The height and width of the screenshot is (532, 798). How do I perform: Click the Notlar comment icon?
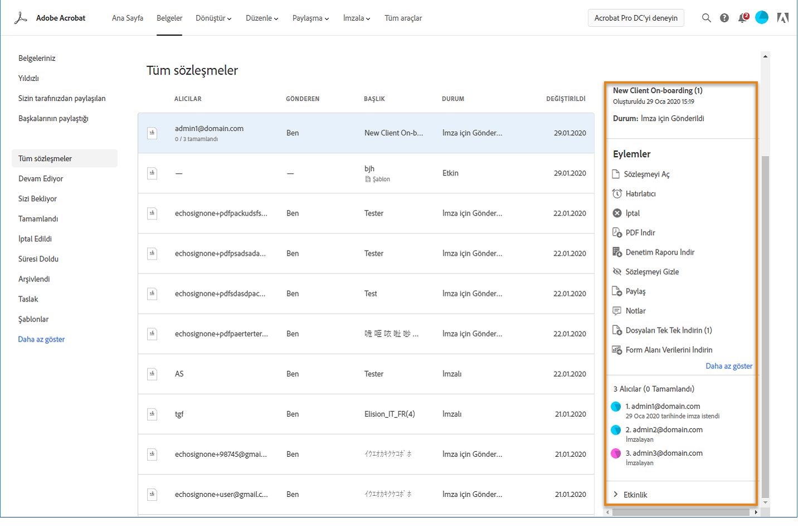point(617,310)
